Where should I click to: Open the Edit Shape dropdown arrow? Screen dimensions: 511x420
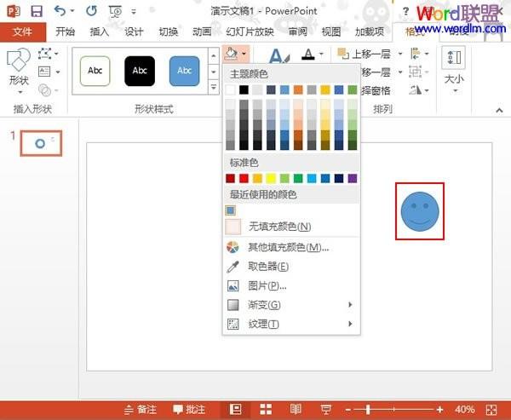tap(57, 53)
